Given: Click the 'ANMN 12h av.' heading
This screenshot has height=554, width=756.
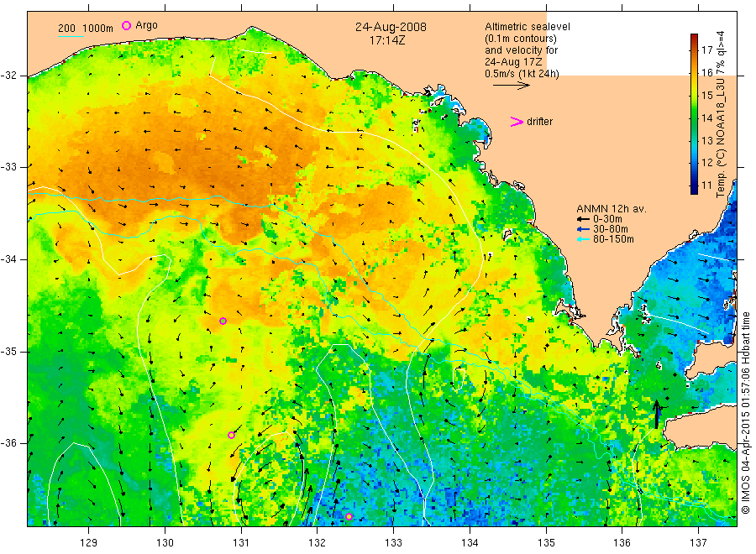Looking at the screenshot, I should (x=612, y=209).
